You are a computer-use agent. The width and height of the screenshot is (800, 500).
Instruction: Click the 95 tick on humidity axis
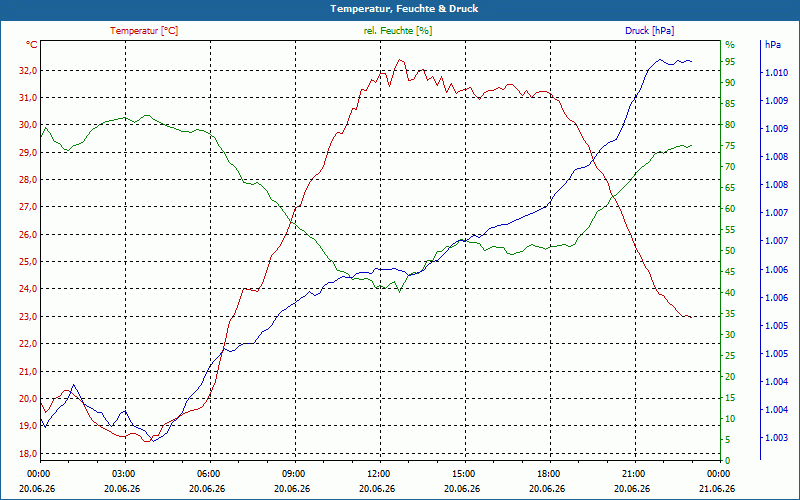tap(730, 62)
